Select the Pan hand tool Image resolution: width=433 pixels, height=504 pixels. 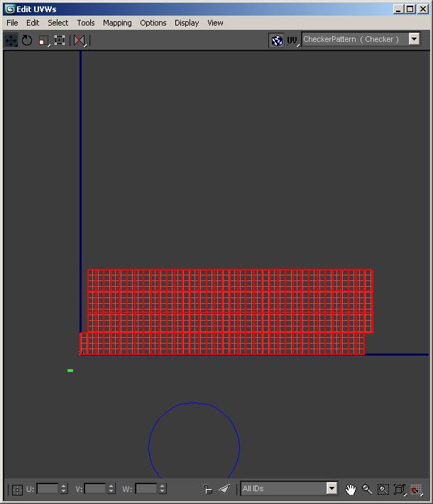point(351,489)
